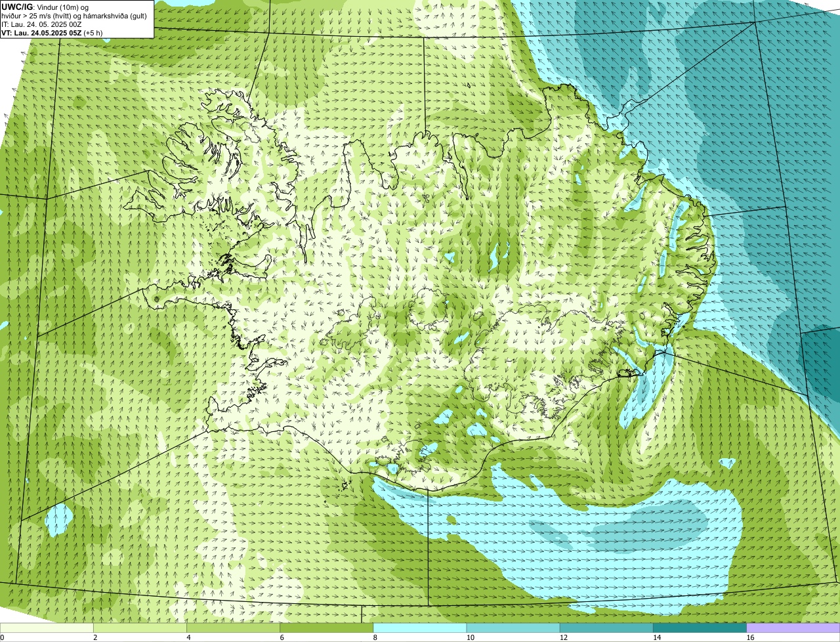
Task: Pick the 12–14 m/s teal swatch
Action: [606, 628]
